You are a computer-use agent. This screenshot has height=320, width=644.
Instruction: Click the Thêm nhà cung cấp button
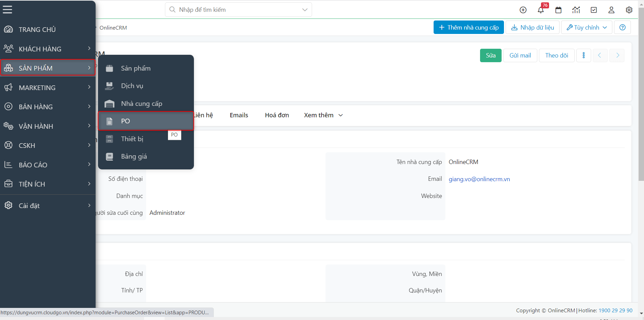click(469, 27)
